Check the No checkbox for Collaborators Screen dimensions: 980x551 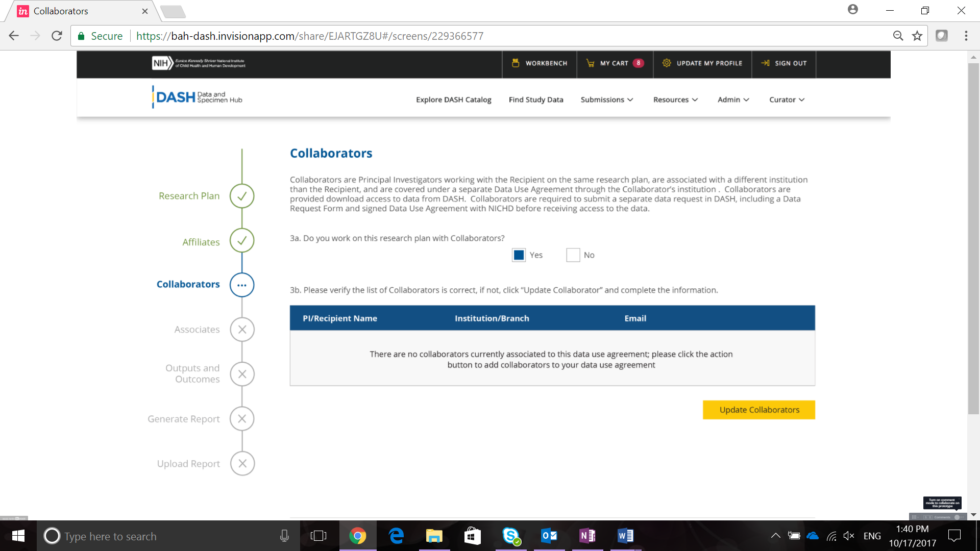[573, 255]
